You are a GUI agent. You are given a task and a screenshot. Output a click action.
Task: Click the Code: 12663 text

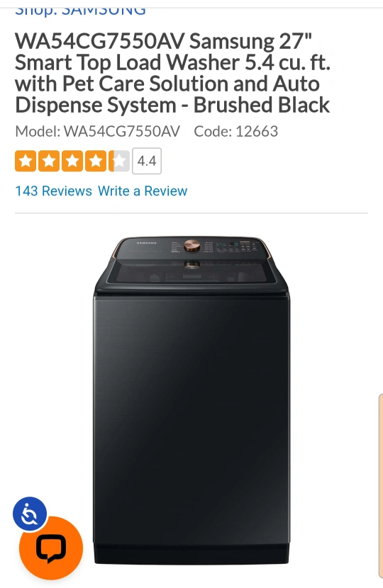[x=235, y=131]
